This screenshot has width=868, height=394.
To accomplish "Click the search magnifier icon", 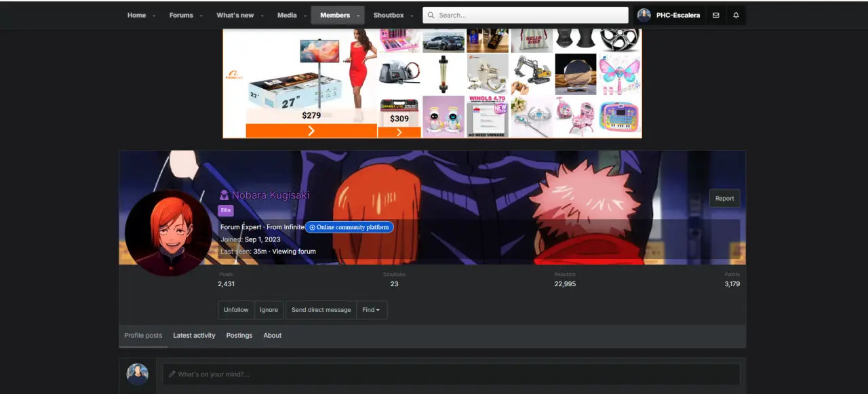I will [x=431, y=15].
